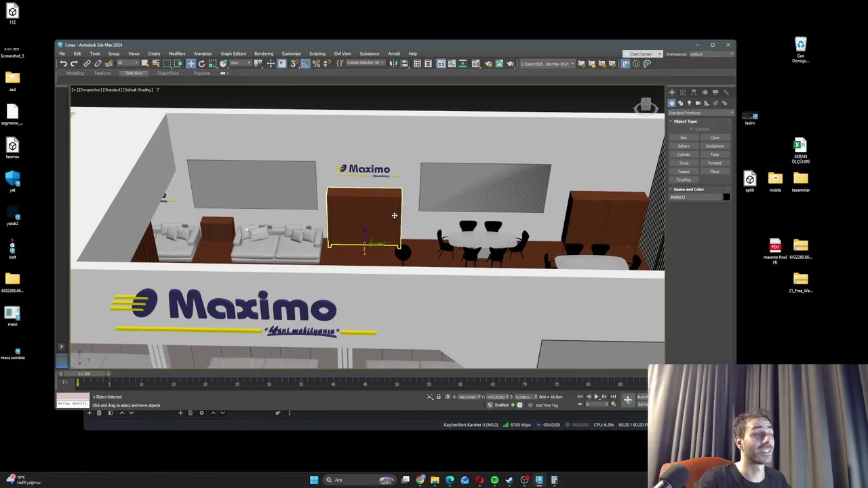868x488 pixels.
Task: Switch to the Utilities wrench tab
Action: tap(726, 92)
